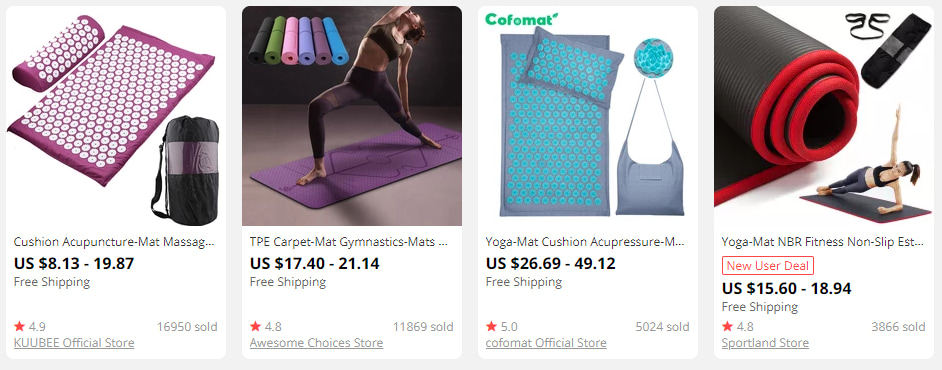Open Yoga-Mat NBR Fitness Non-Slip title

point(822,242)
